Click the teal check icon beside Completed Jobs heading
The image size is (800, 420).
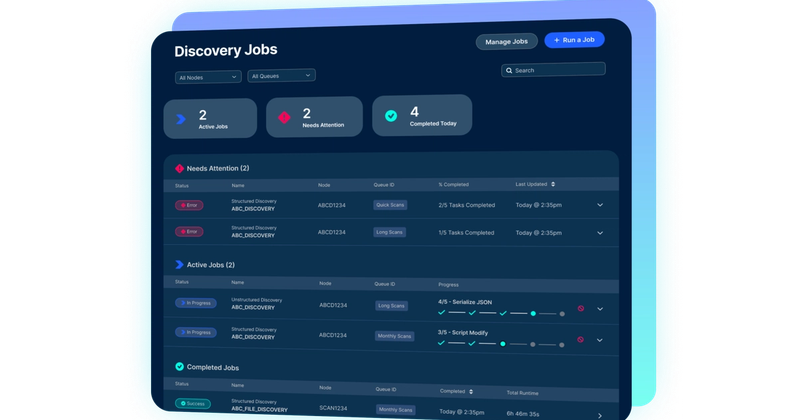179,366
